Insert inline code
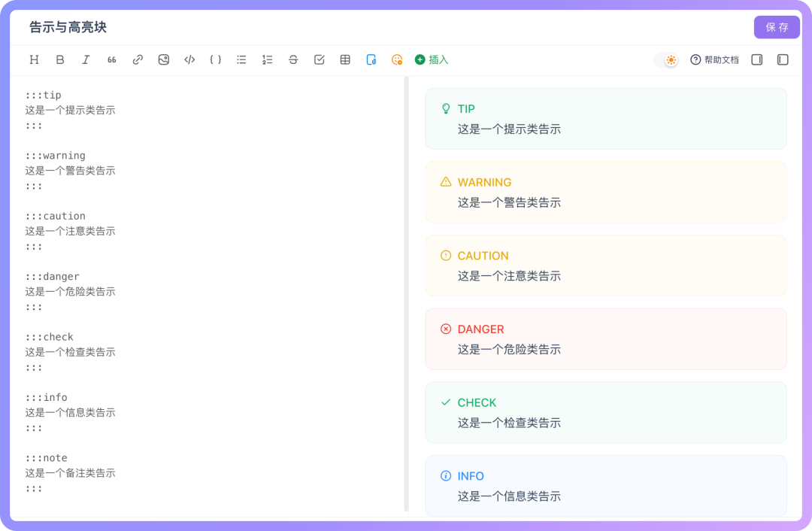Screen dimensions: 812x531 pyautogui.click(x=189, y=59)
